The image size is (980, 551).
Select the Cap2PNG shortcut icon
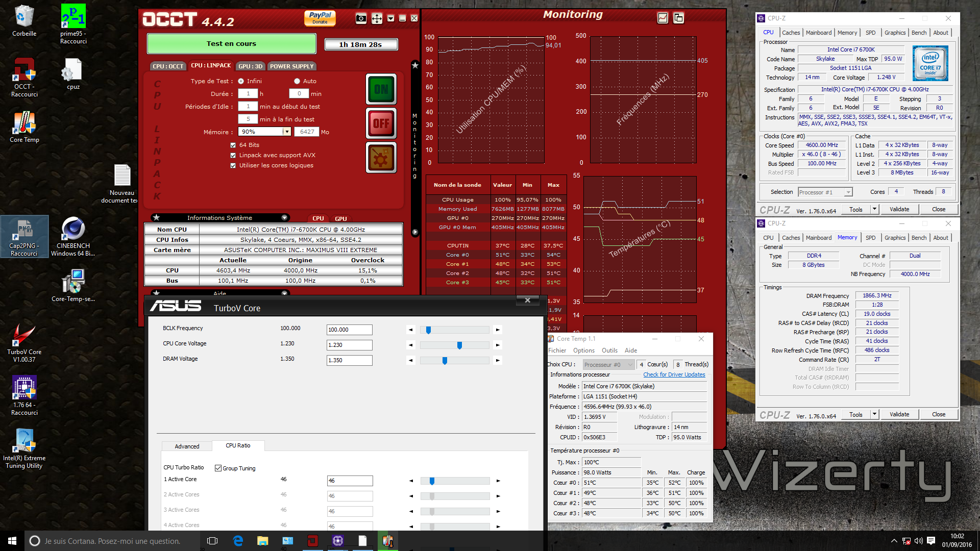[24, 237]
